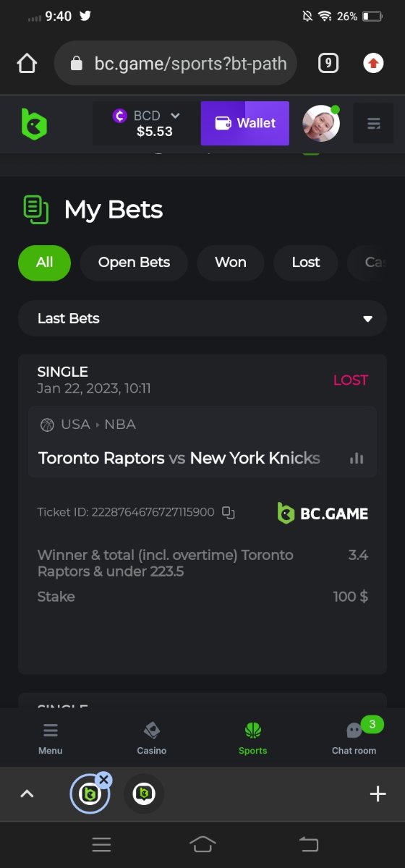Open the browser tab count switcher
Screen dimensions: 405x868
(x=328, y=64)
